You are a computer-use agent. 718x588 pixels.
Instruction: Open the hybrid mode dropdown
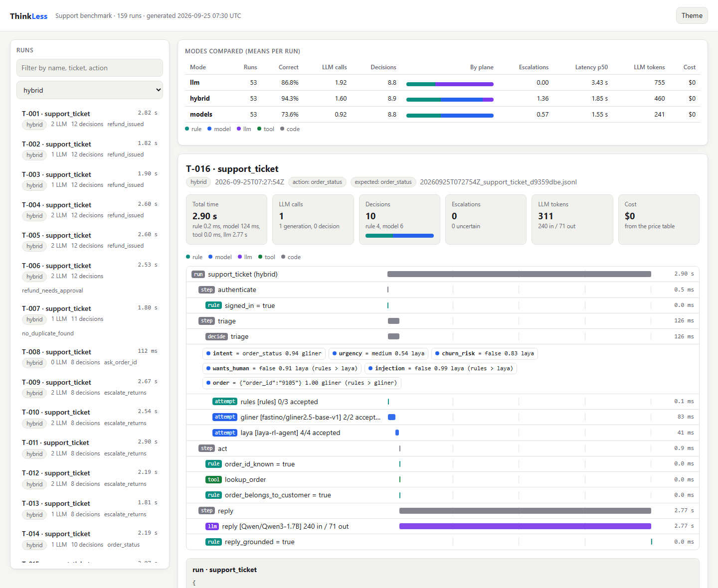90,90
